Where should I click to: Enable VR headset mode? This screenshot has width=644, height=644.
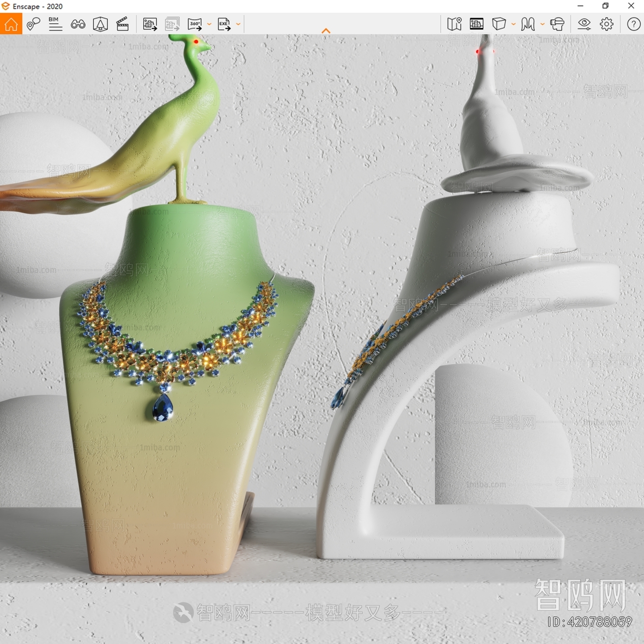[557, 24]
